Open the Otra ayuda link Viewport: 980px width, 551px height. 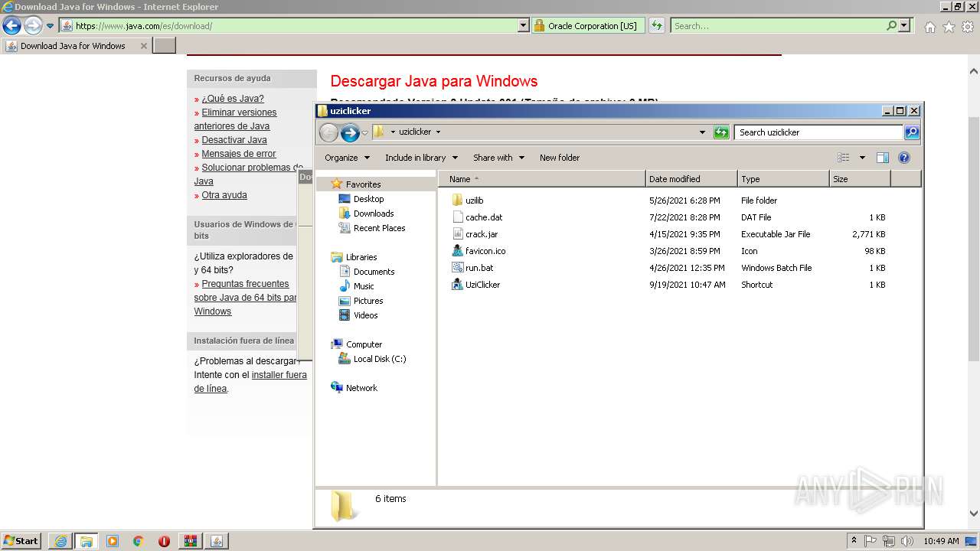tap(224, 195)
